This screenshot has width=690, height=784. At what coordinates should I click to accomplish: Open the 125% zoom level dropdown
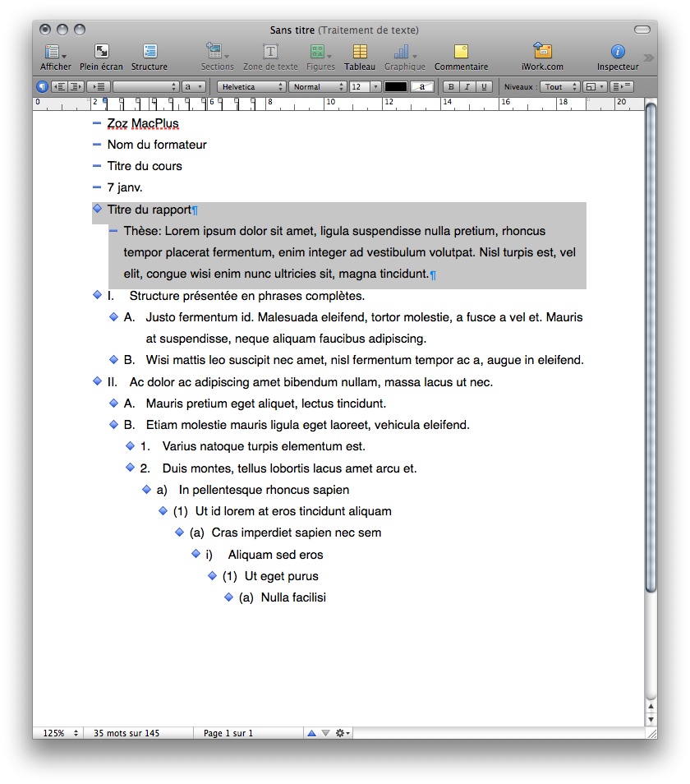[60, 733]
